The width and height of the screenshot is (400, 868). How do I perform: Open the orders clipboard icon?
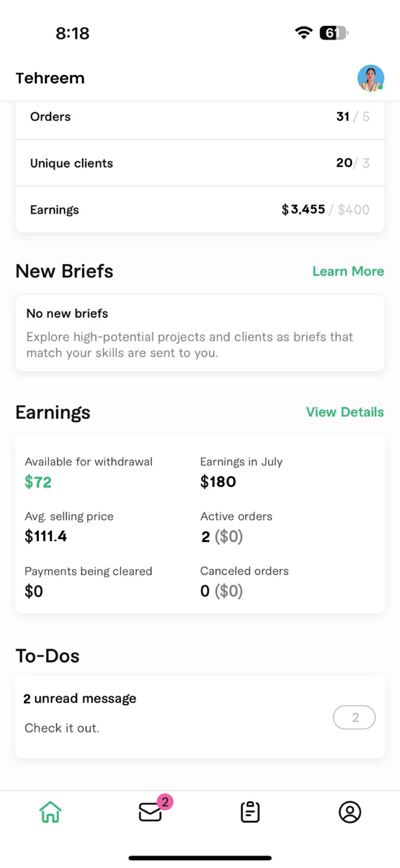(x=250, y=812)
